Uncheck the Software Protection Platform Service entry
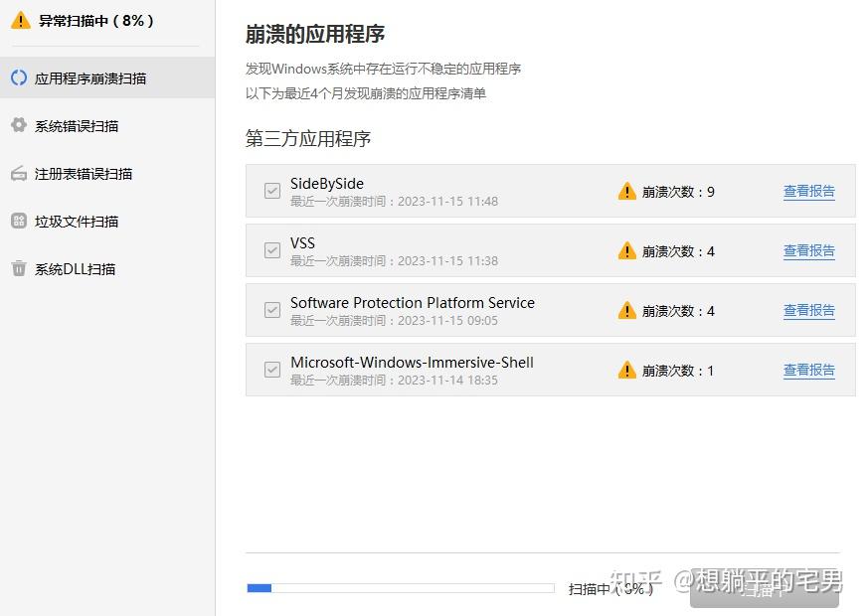 [x=271, y=310]
